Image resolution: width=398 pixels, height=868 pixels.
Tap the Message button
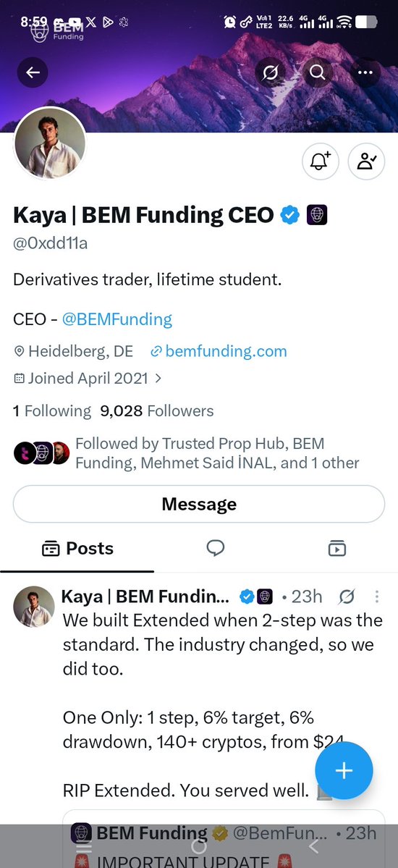point(199,505)
